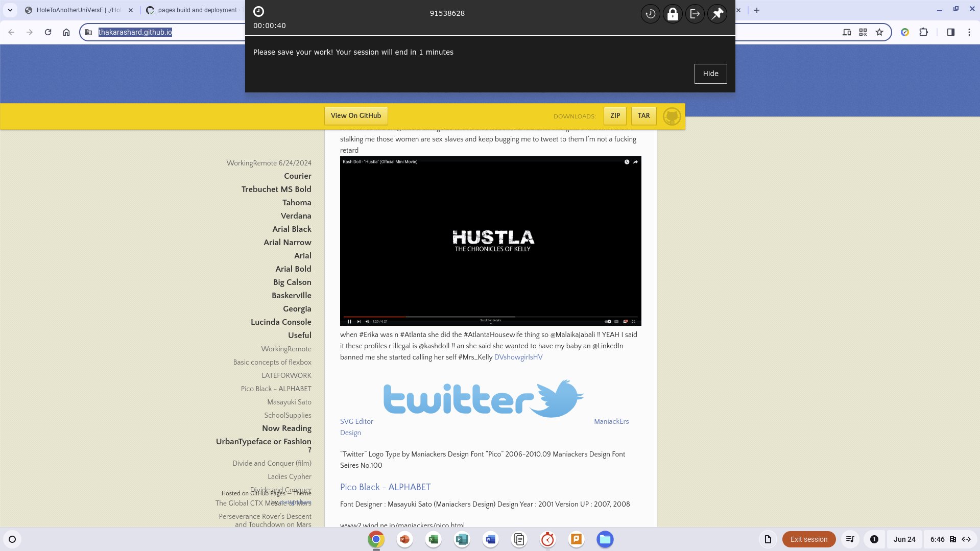The image size is (980, 551).
Task: Open Ladies Cypher sidebar link
Action: [x=289, y=476]
